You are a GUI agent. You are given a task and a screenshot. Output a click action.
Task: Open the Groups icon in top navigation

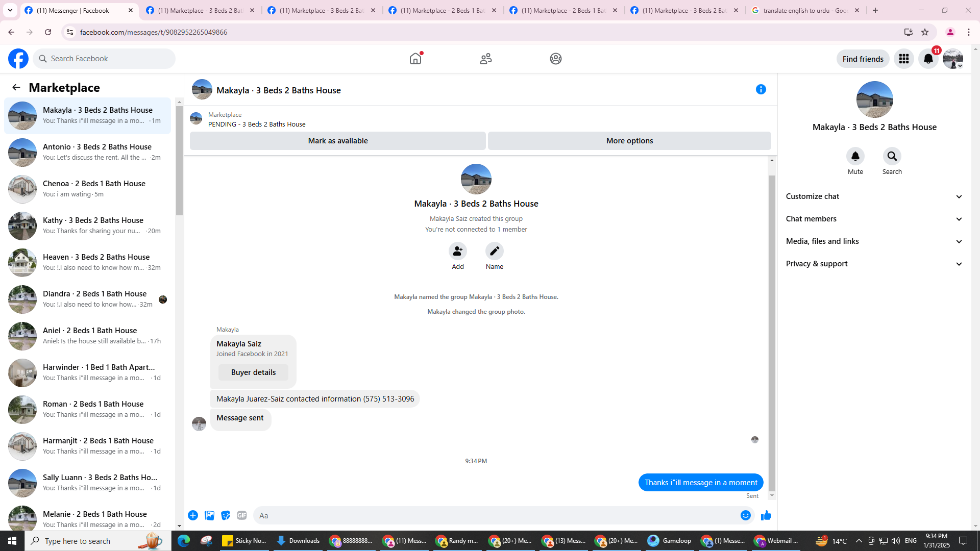tap(556, 59)
